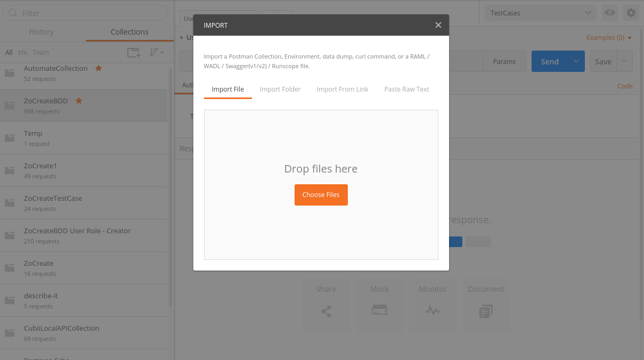Open the ZoCreate1 collection
Viewport: 644px width, 360px height.
[x=84, y=170]
